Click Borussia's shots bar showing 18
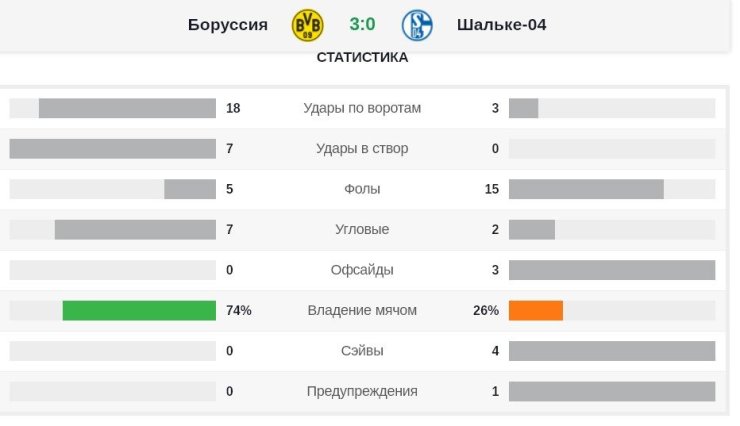740x426 pixels. click(127, 108)
